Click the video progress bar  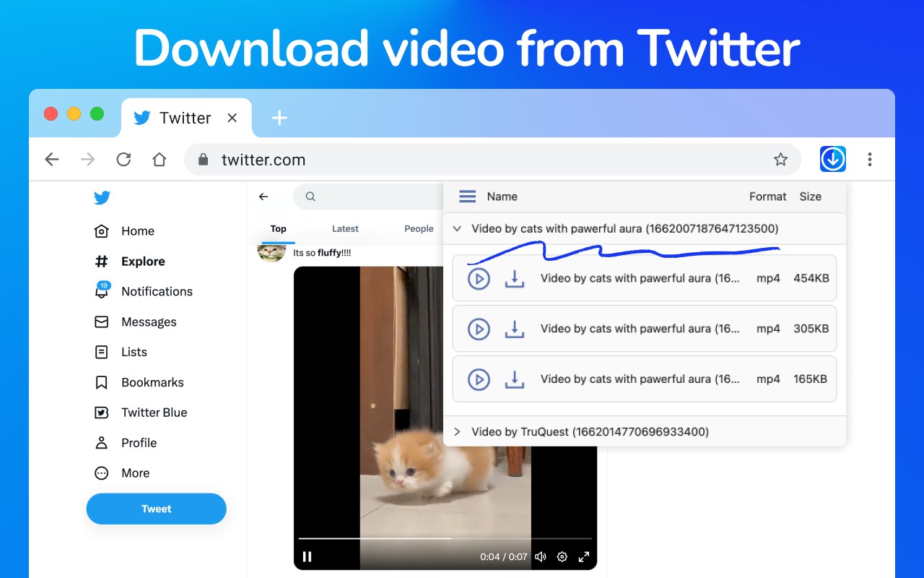[445, 538]
